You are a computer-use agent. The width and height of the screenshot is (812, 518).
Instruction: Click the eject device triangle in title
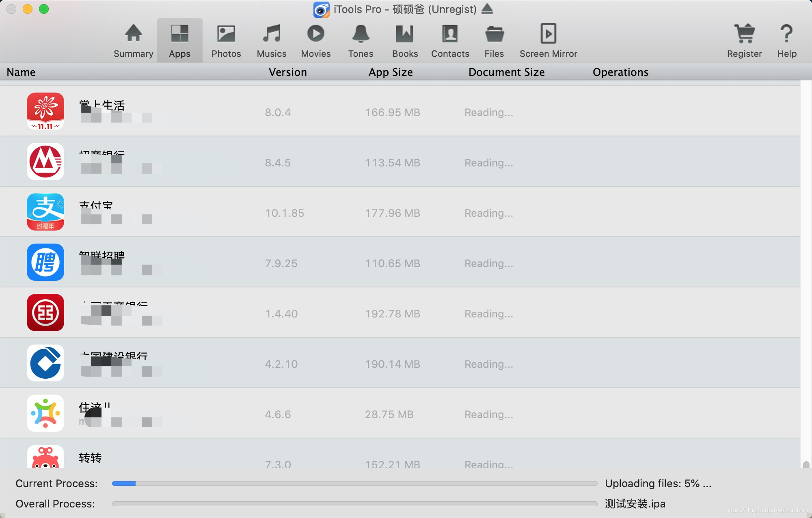coord(487,9)
